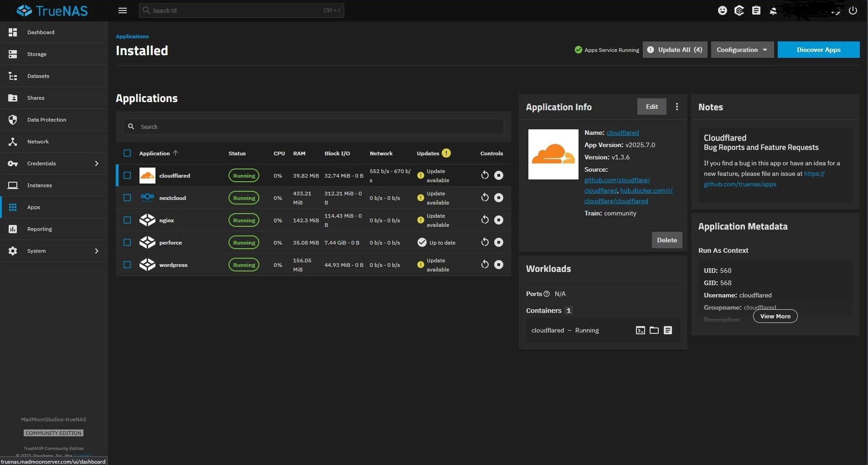
Task: Open the cloudflared name link
Action: [x=622, y=133]
